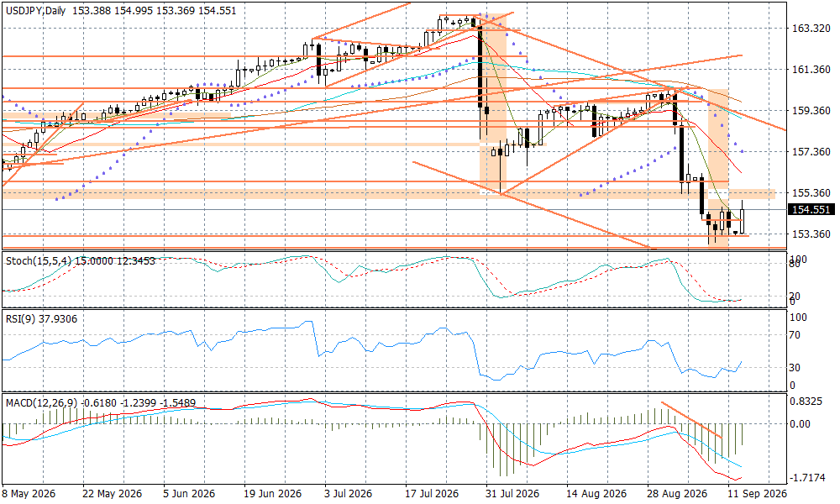Click the 19 Jun 2026 date label
The width and height of the screenshot is (840, 504).
273,493
